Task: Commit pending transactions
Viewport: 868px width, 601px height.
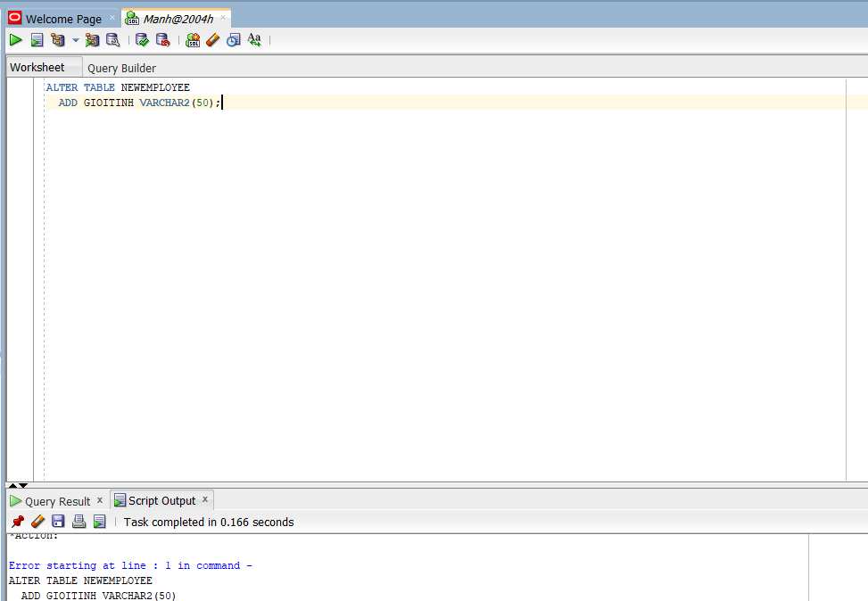Action: [142, 40]
